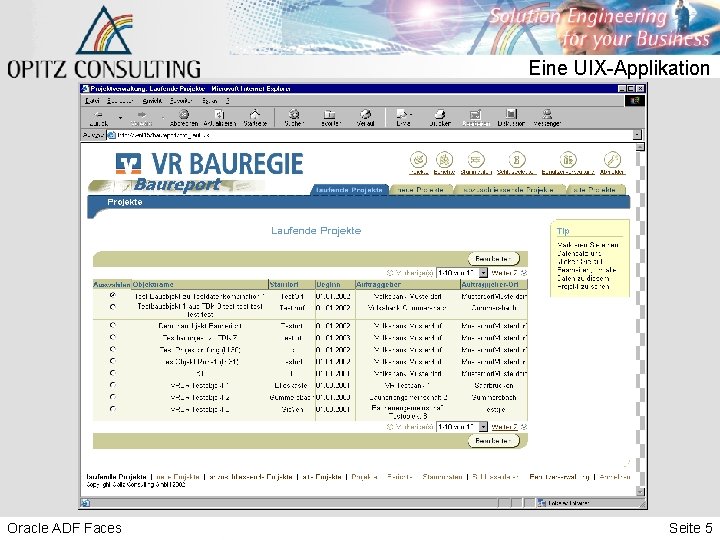Open the Ansicht menu
Image resolution: width=720 pixels, height=540 pixels.
152,101
